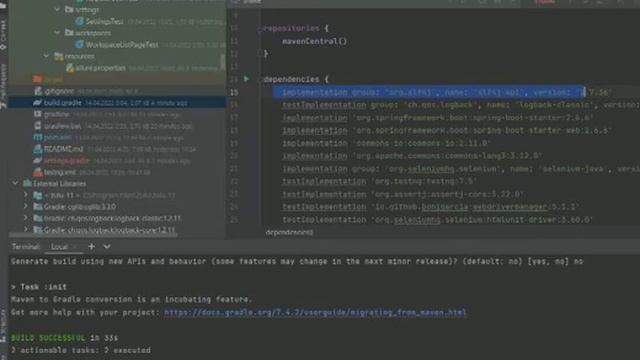The image size is (640, 360).
Task: Click the vertical scrollbar of project tree
Action: pos(223,62)
